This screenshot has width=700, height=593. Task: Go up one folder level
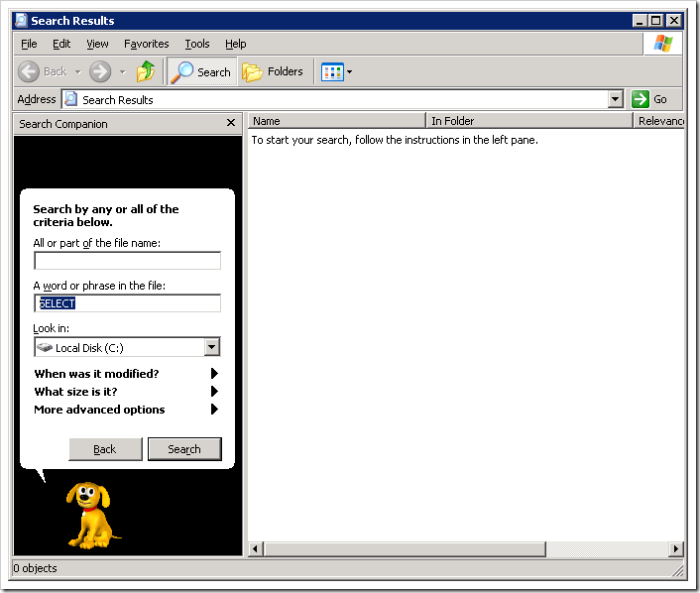point(146,71)
